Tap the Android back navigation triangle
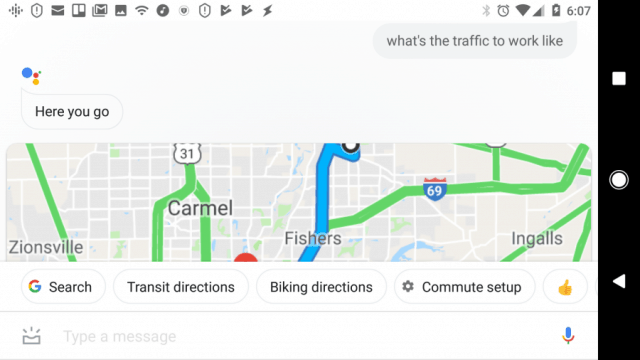Screen dimensions: 640x360 pos(619,281)
